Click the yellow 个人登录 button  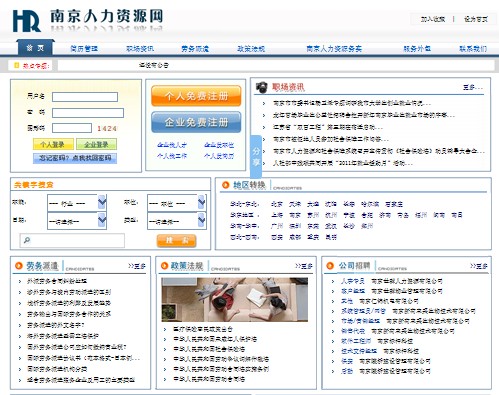click(x=53, y=144)
